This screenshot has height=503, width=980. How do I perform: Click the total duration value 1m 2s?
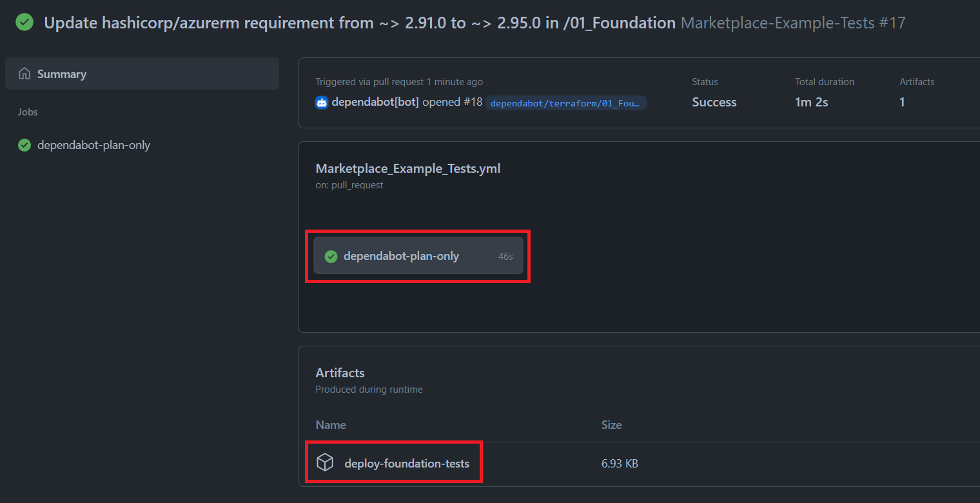coord(812,102)
